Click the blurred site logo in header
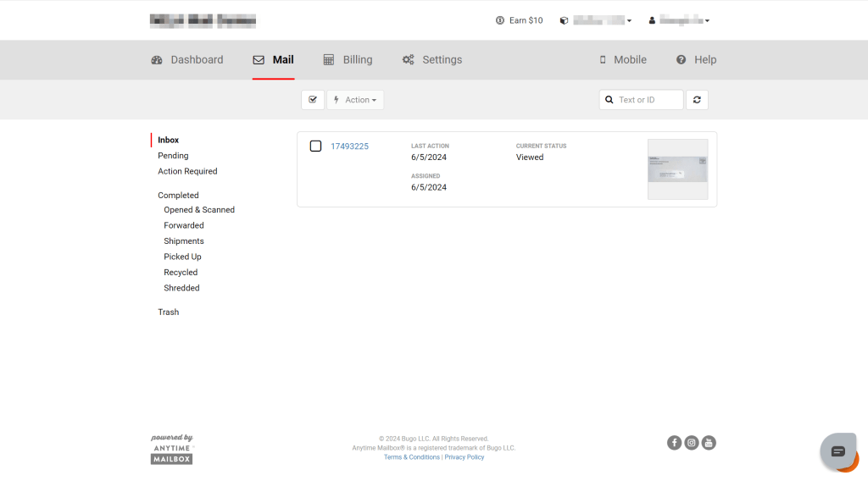 (x=203, y=21)
